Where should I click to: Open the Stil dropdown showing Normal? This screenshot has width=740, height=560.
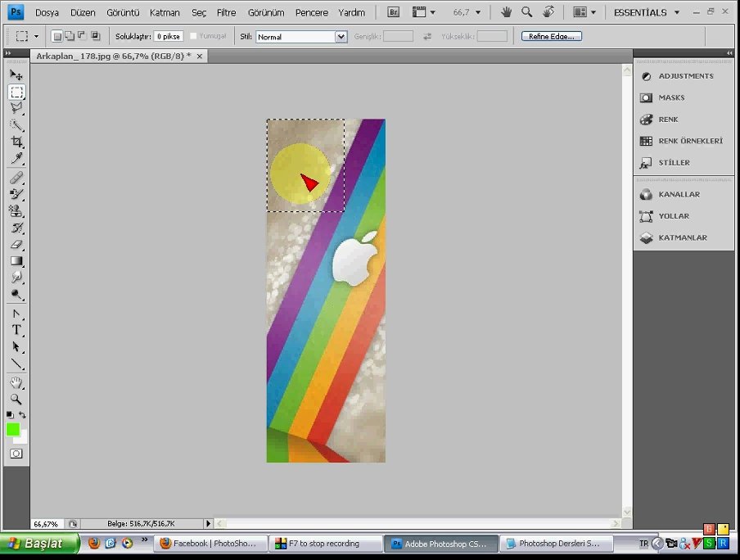click(301, 37)
